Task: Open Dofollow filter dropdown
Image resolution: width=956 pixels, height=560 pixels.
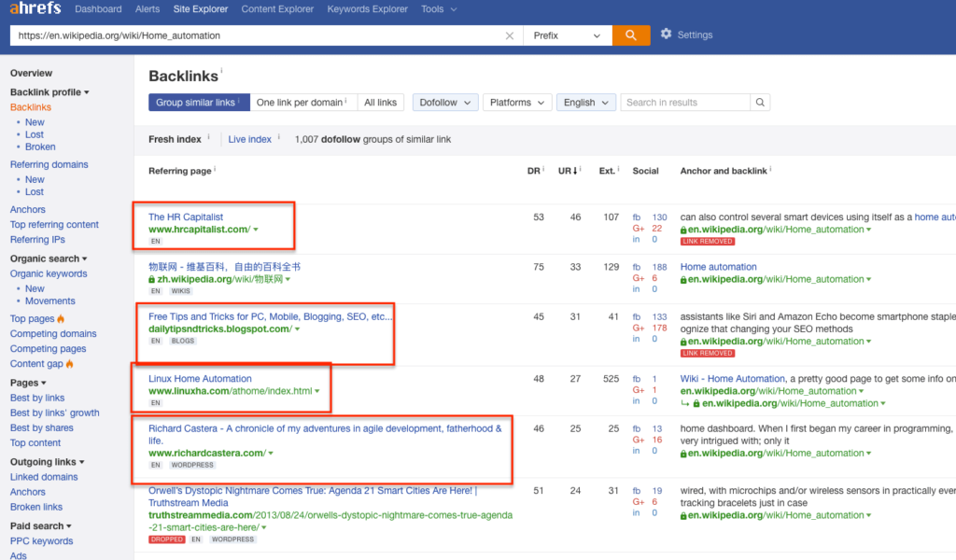Action: (445, 103)
